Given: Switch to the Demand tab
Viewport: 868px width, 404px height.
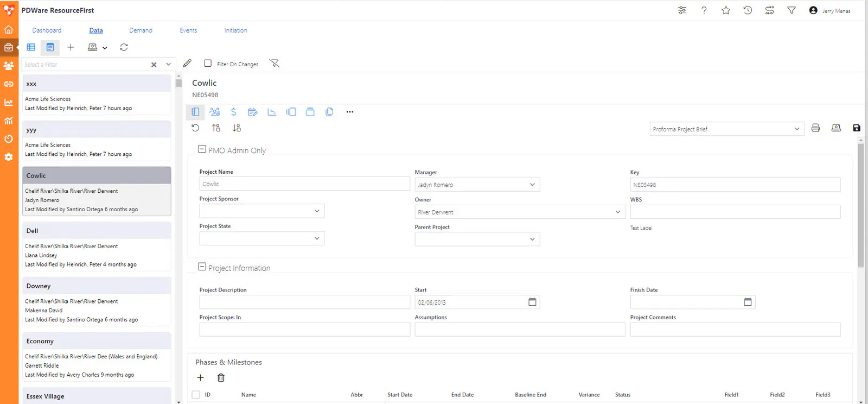Looking at the screenshot, I should point(141,30).
